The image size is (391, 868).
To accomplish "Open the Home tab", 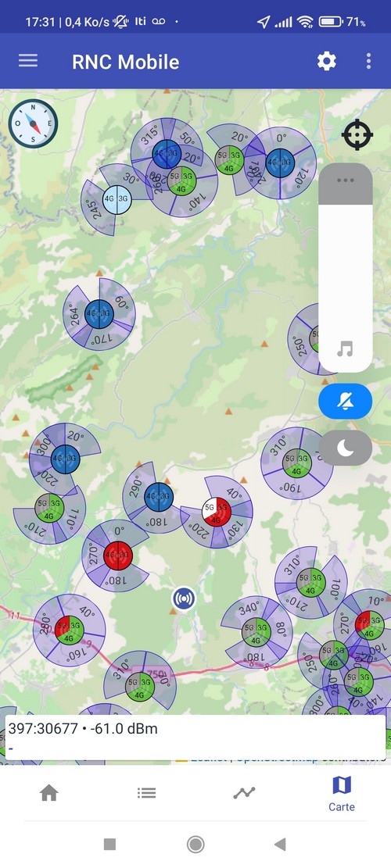I will [x=48, y=793].
